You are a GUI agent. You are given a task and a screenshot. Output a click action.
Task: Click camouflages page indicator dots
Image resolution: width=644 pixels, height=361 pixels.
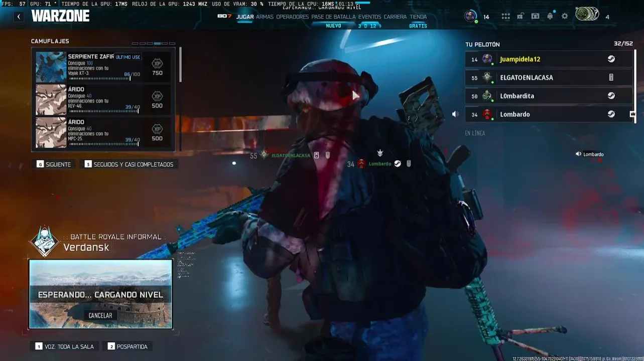154,44
